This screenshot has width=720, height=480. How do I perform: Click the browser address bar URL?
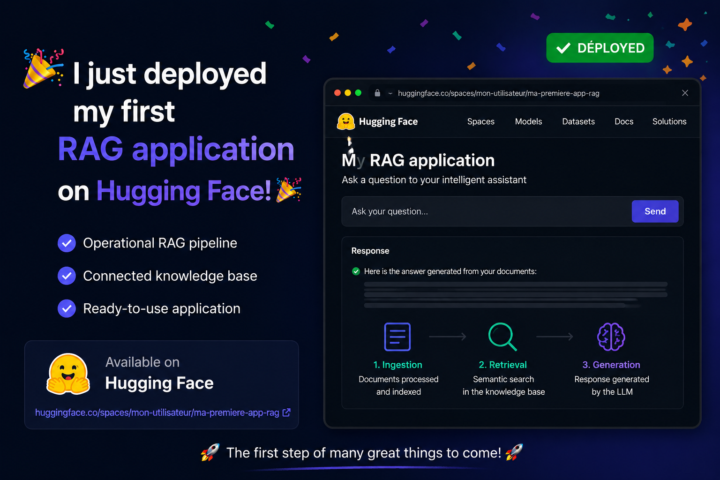tap(498, 93)
